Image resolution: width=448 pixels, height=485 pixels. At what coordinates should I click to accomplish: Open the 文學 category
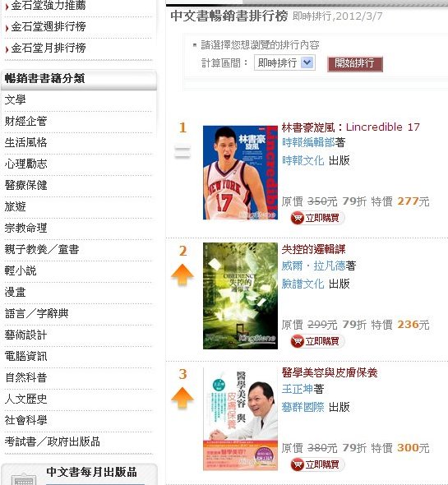point(15,100)
